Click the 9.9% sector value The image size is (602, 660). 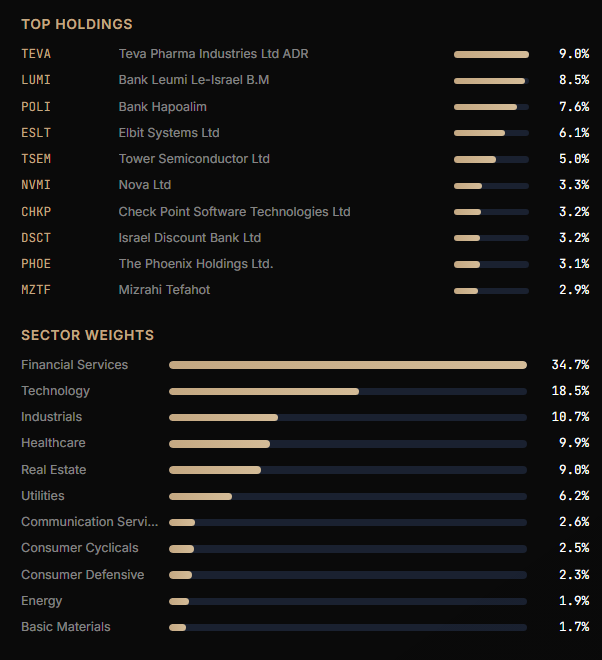[574, 443]
